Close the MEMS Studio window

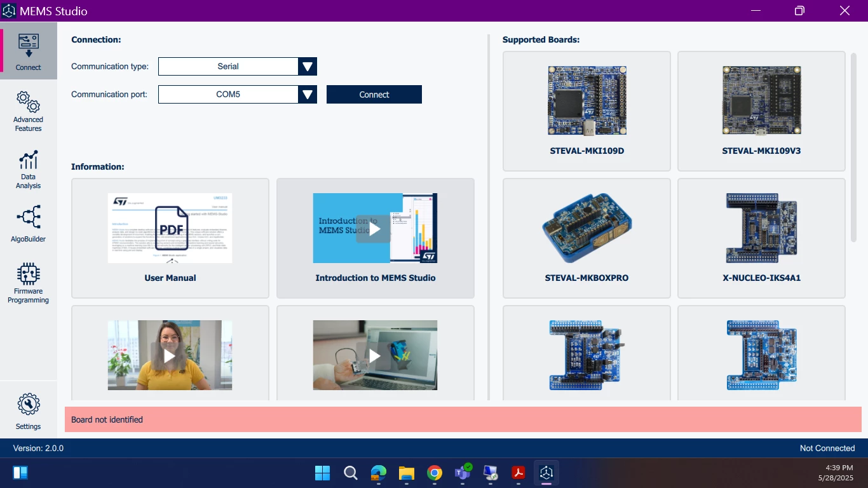coord(844,11)
